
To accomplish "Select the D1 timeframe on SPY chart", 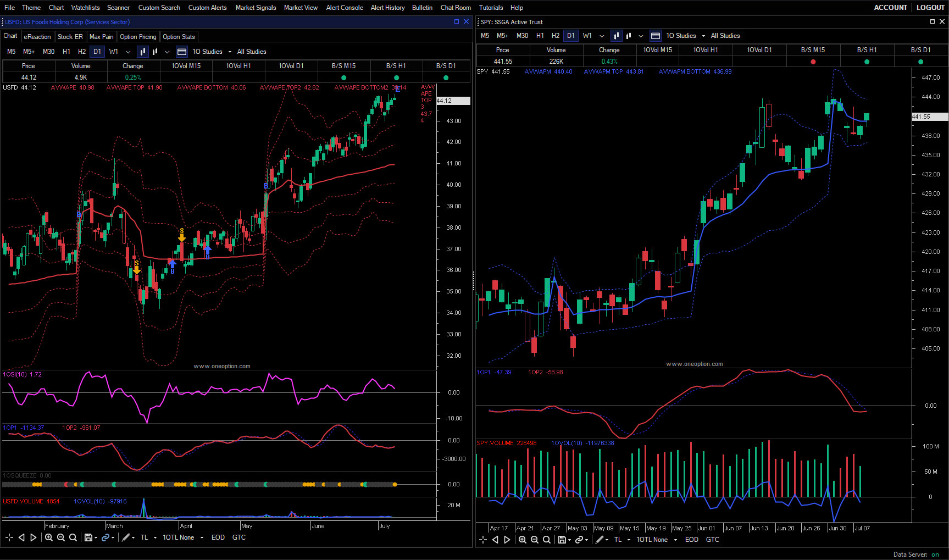I will click(x=570, y=35).
